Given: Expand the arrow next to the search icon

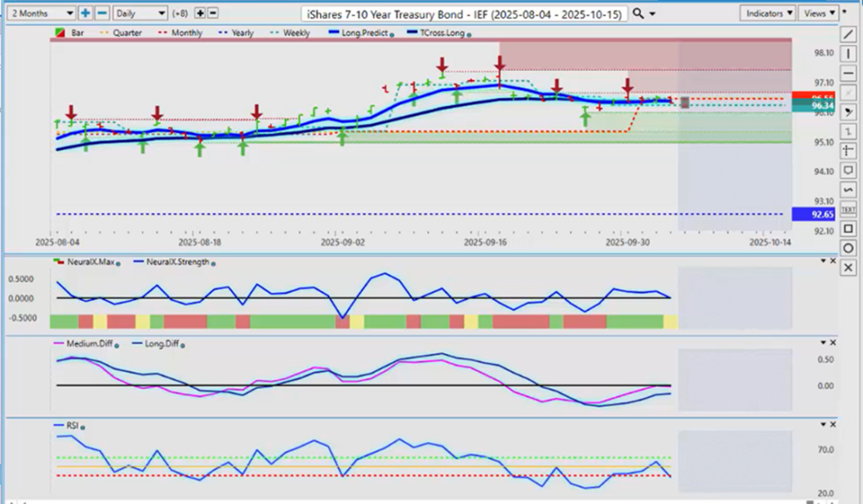Looking at the screenshot, I should point(653,14).
